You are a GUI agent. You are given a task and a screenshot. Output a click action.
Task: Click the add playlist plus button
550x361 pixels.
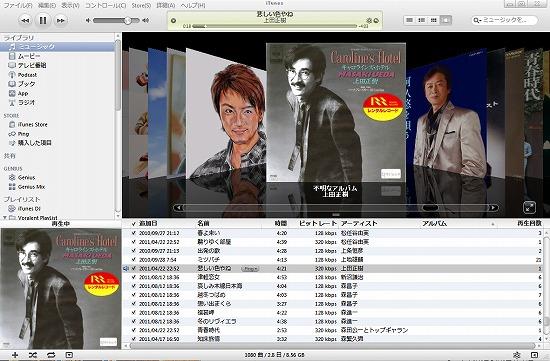(x=15, y=355)
